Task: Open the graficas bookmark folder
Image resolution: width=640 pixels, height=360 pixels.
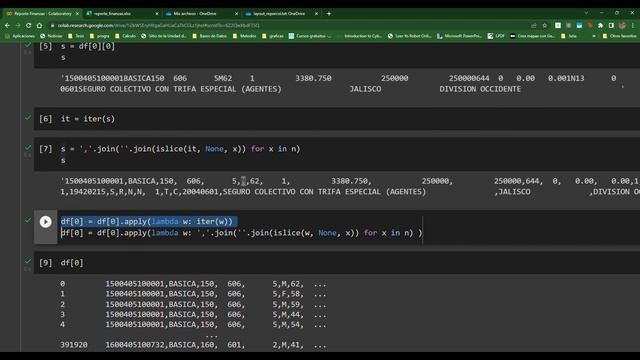Action: (x=273, y=36)
